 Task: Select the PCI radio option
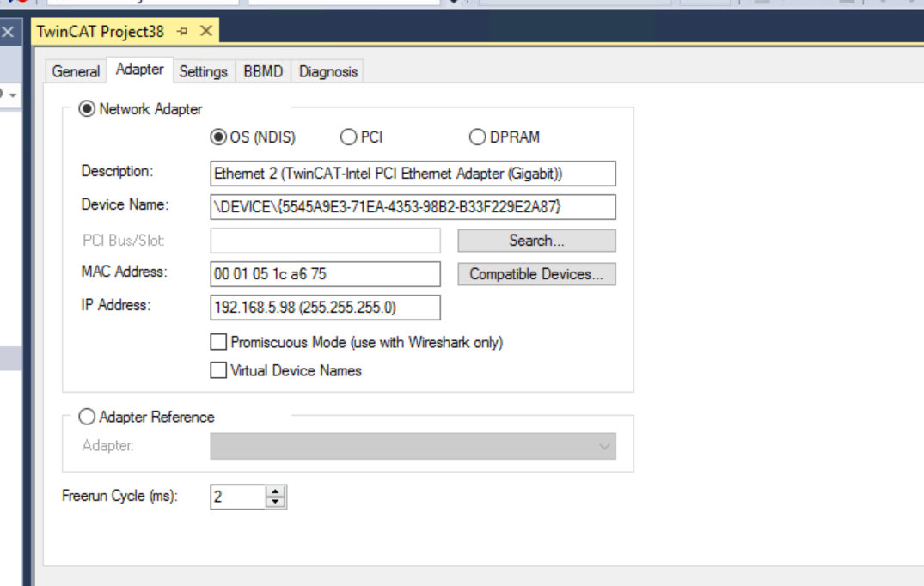(x=348, y=137)
